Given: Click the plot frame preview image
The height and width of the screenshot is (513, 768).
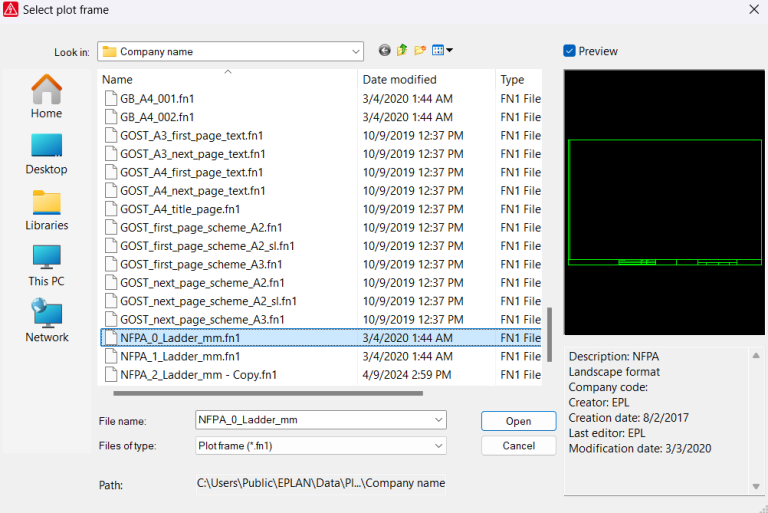Looking at the screenshot, I should [x=664, y=202].
